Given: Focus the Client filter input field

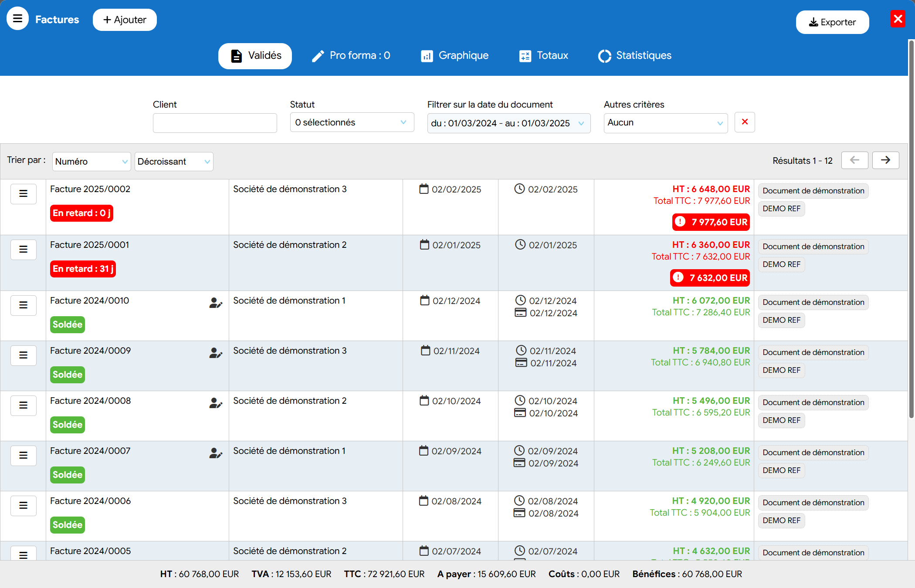Looking at the screenshot, I should (215, 123).
